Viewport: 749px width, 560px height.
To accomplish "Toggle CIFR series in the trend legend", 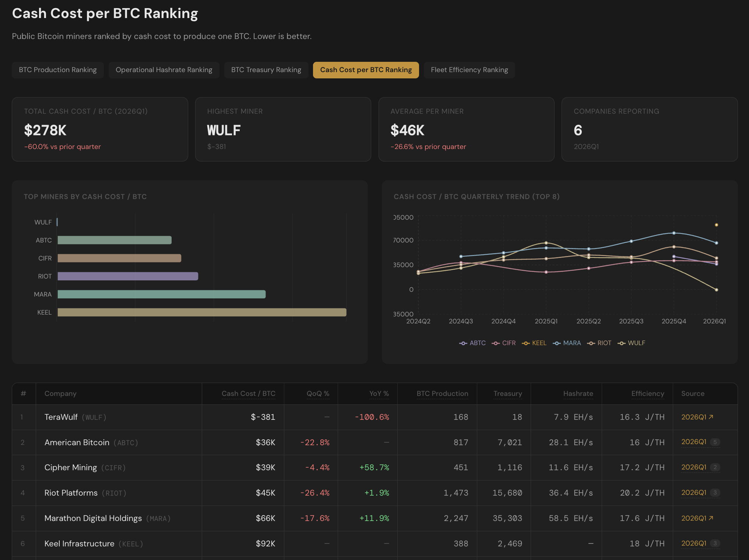I will (503, 343).
